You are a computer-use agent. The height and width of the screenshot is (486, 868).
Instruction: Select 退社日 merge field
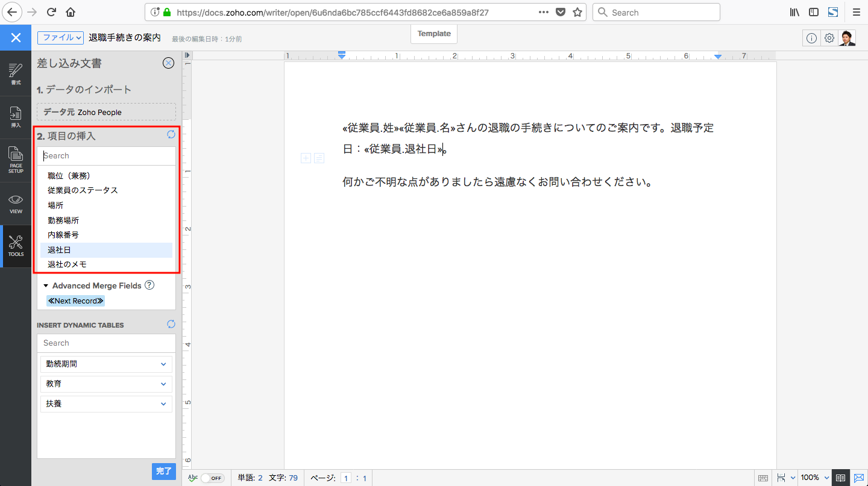click(x=60, y=250)
